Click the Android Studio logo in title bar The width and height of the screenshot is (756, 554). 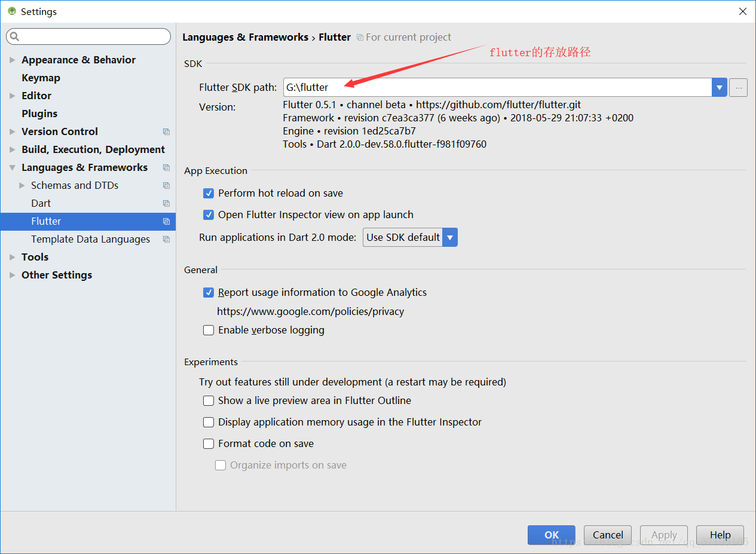tap(12, 11)
